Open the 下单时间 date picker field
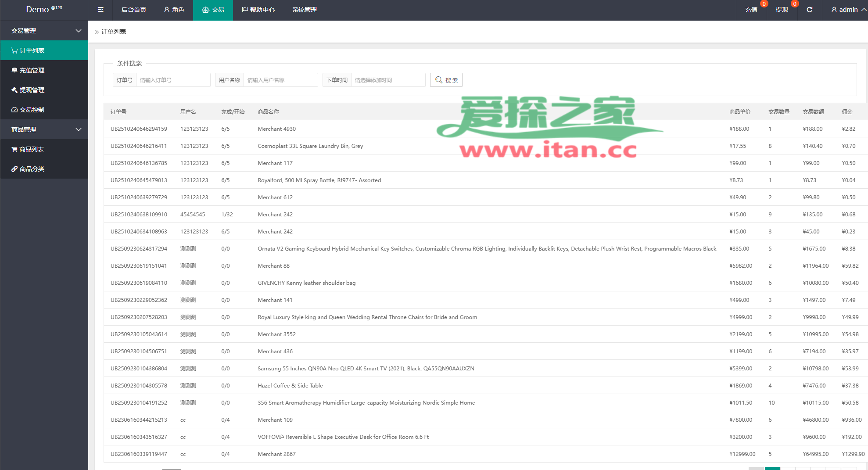The image size is (868, 470). pos(388,80)
